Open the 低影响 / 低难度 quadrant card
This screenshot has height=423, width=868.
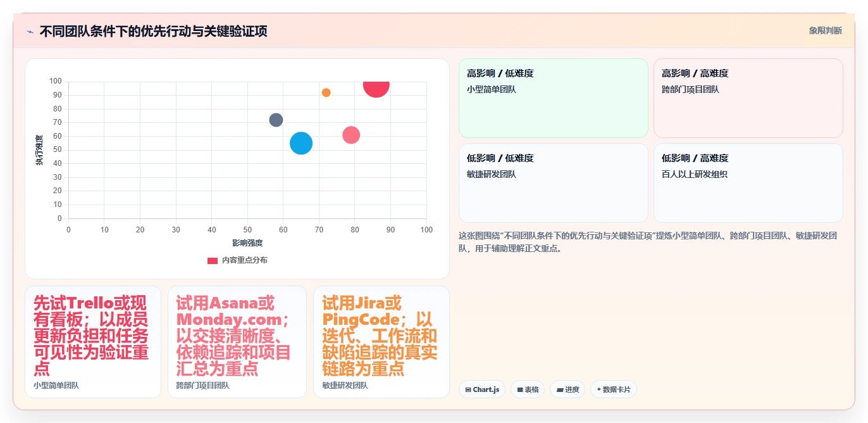[x=554, y=183]
